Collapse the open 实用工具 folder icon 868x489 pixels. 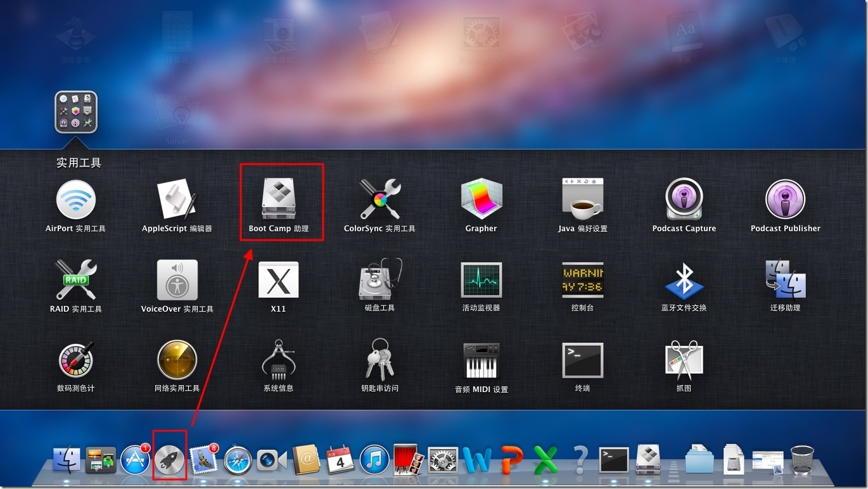point(76,112)
